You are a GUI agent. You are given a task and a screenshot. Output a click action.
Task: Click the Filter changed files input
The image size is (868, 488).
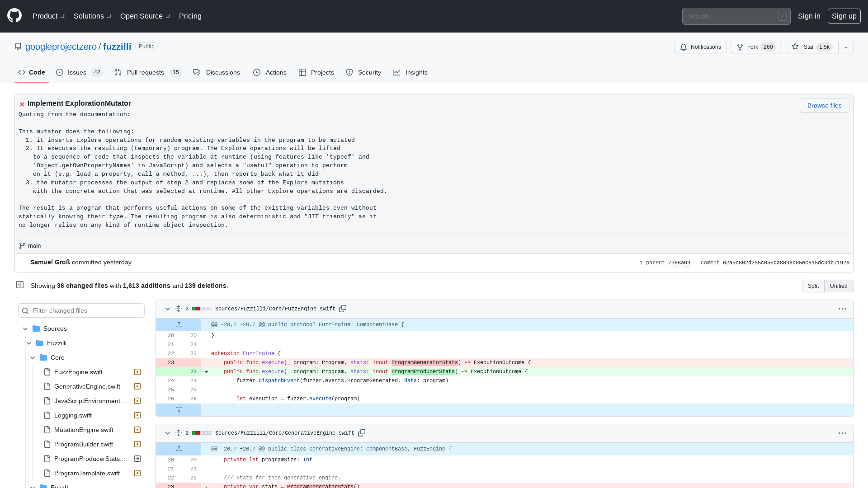(81, 310)
